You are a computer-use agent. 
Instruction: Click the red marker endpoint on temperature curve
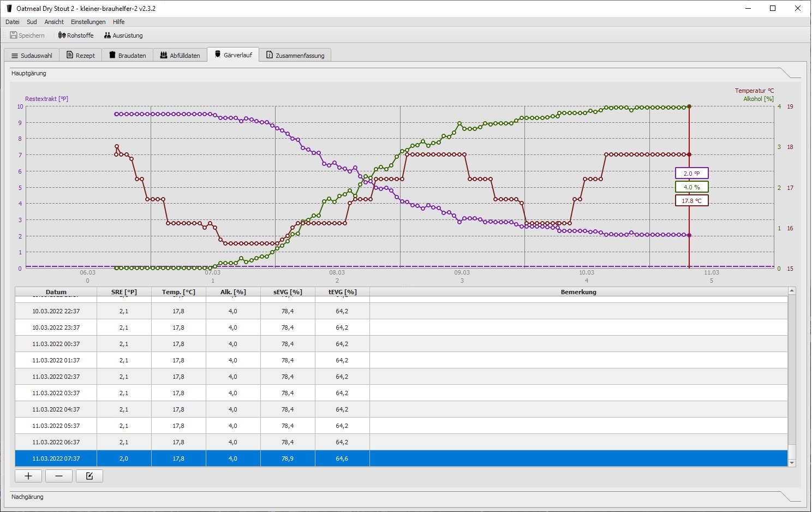(x=689, y=154)
